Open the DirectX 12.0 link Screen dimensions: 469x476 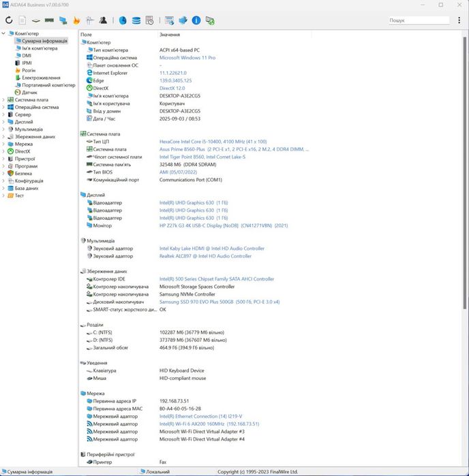click(172, 88)
